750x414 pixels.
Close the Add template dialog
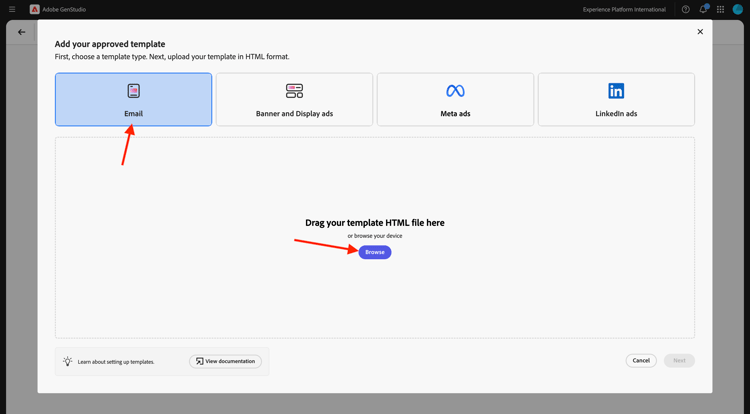[x=700, y=32]
